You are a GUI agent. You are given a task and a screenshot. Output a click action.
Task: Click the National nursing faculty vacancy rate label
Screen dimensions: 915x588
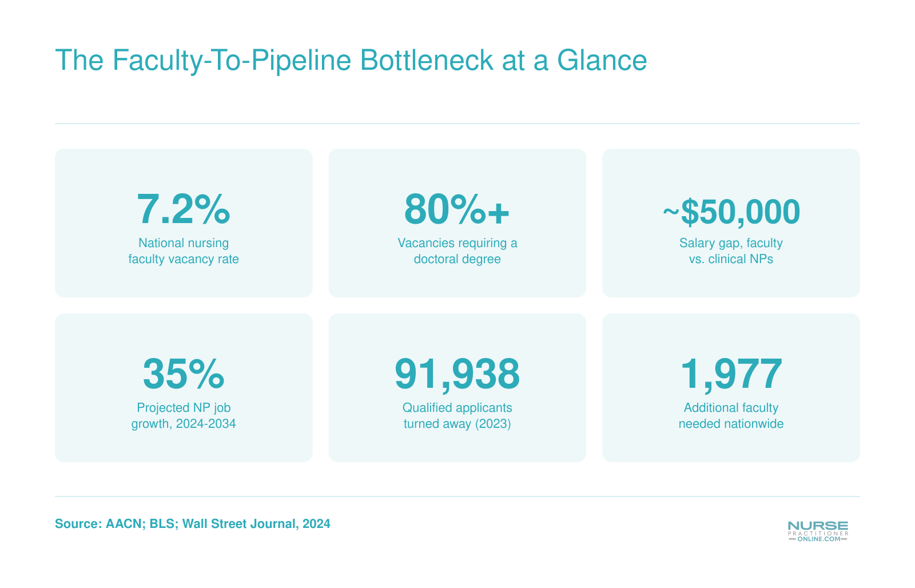click(x=184, y=251)
